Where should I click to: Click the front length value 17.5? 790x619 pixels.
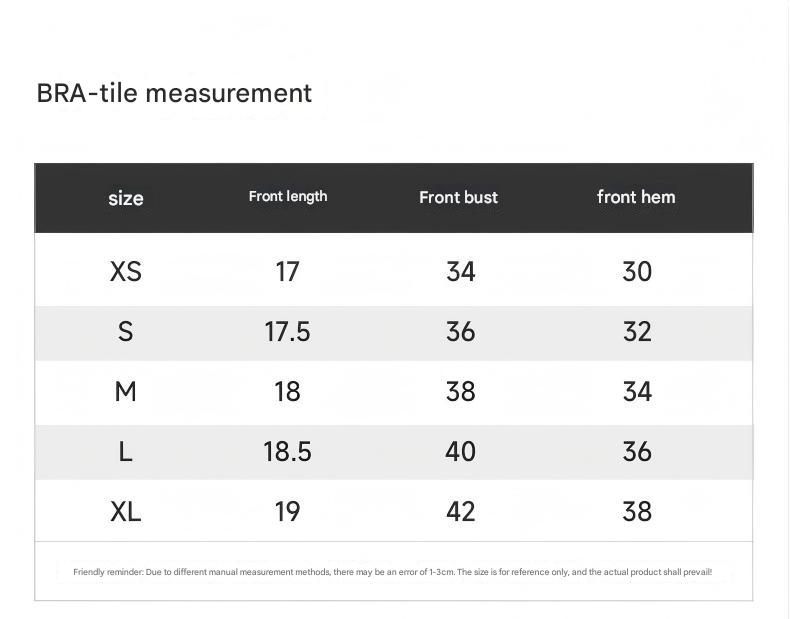tap(288, 331)
